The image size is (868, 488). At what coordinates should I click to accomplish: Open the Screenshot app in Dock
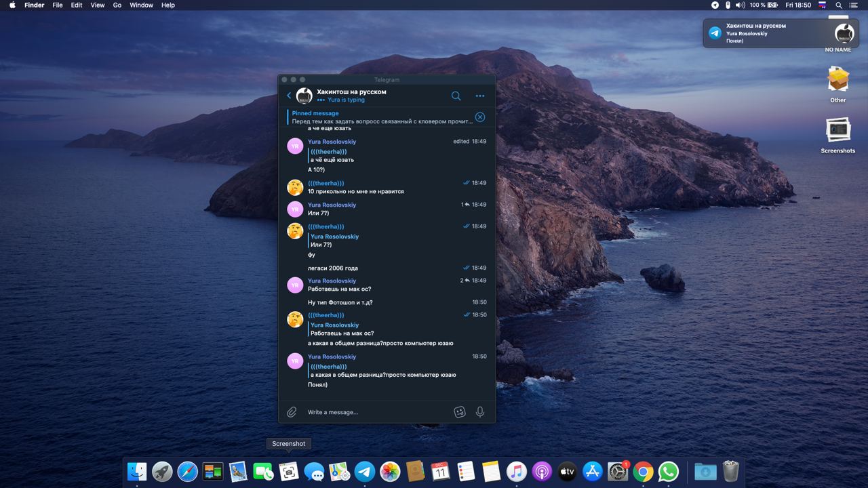289,471
